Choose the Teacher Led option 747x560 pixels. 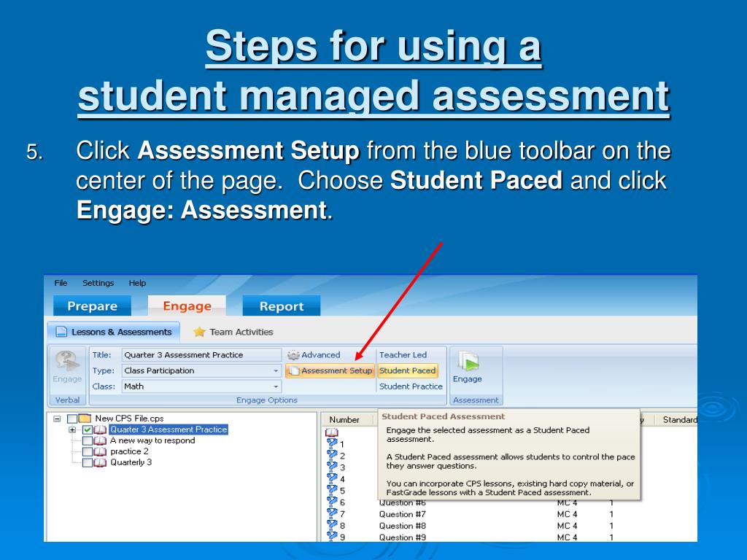(x=403, y=355)
